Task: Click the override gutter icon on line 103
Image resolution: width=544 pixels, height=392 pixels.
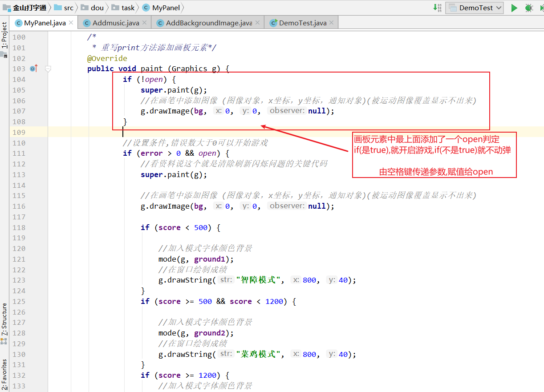Action: pyautogui.click(x=34, y=69)
